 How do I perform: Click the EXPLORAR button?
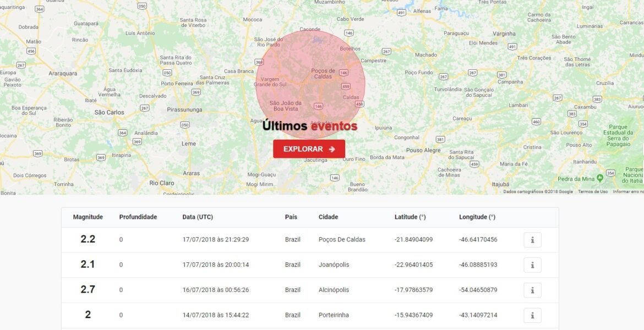click(x=308, y=148)
